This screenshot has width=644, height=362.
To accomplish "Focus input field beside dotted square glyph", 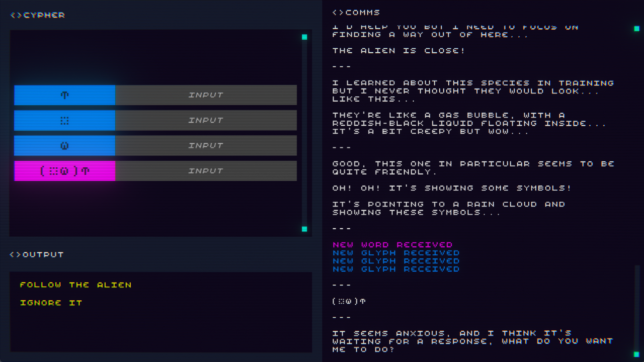I will point(206,120).
